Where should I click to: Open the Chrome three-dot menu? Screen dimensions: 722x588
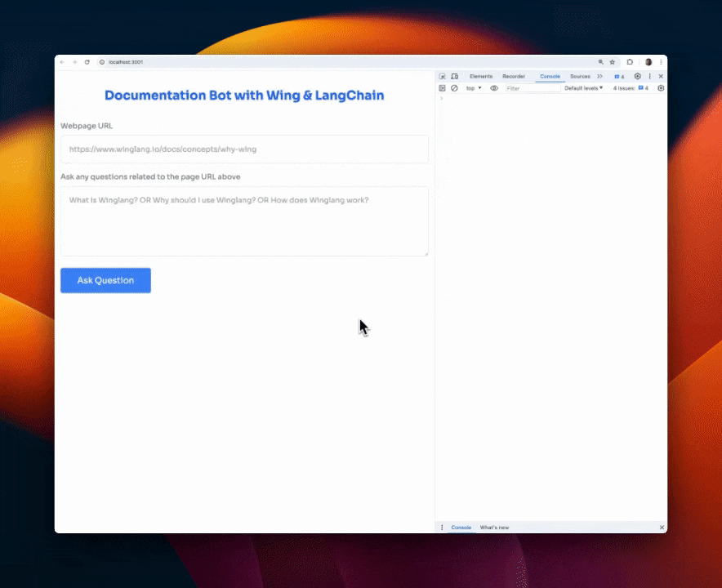pyautogui.click(x=661, y=62)
